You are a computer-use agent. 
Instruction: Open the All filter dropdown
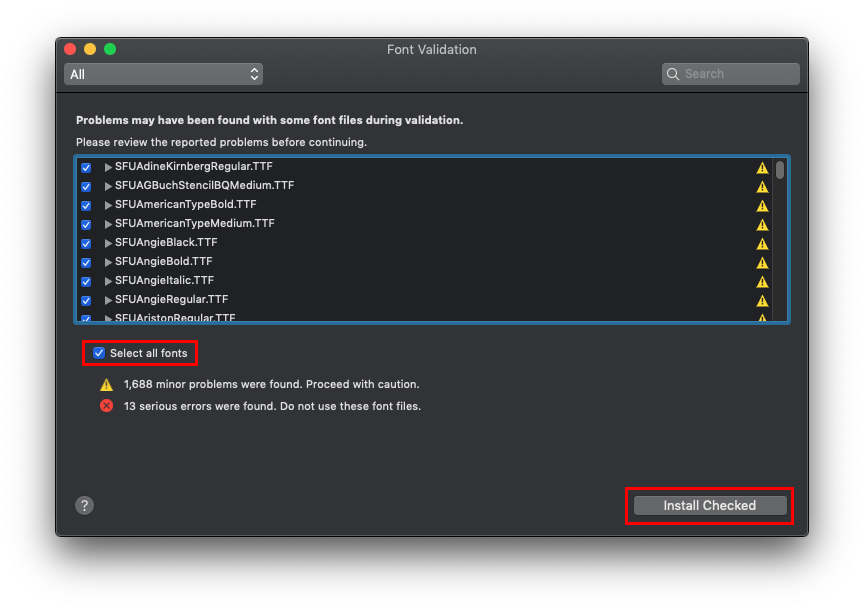(163, 74)
